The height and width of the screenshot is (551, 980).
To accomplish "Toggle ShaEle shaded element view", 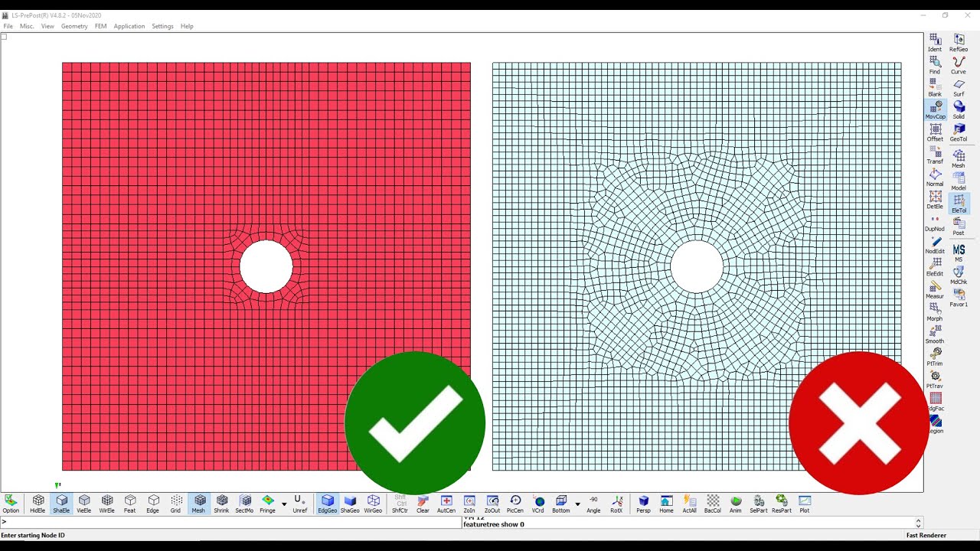I will tap(61, 504).
